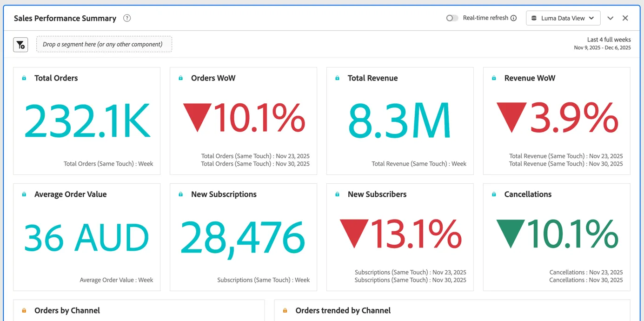Collapse the panel with the chevron arrow
Screen dimensions: 644x321
(x=611, y=18)
